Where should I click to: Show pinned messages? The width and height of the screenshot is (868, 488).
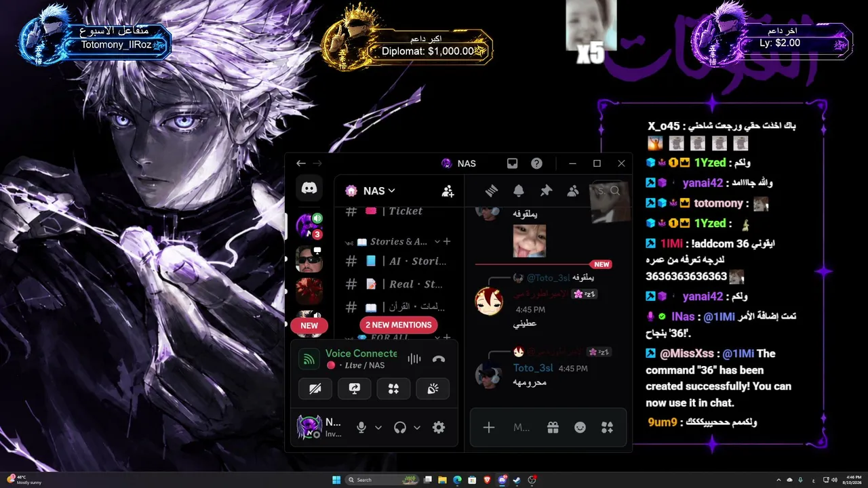[546, 191]
